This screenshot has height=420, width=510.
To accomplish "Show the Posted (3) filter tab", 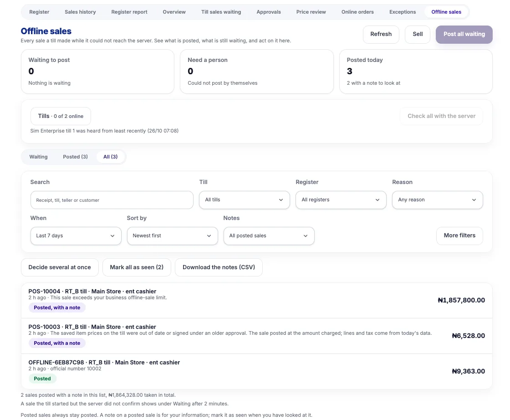I will point(75,157).
